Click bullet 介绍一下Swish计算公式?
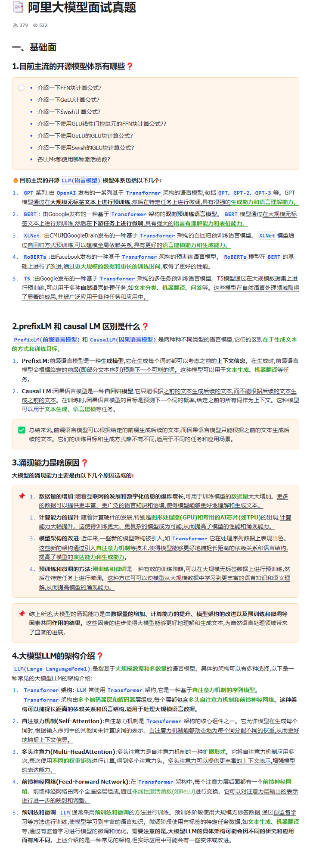Image resolution: width=310 pixels, height=868 pixels. [x=69, y=112]
